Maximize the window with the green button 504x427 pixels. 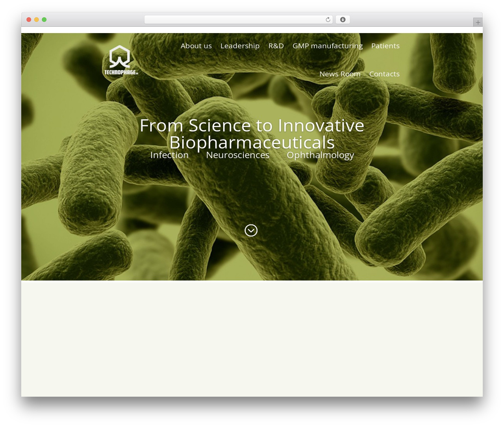(44, 20)
